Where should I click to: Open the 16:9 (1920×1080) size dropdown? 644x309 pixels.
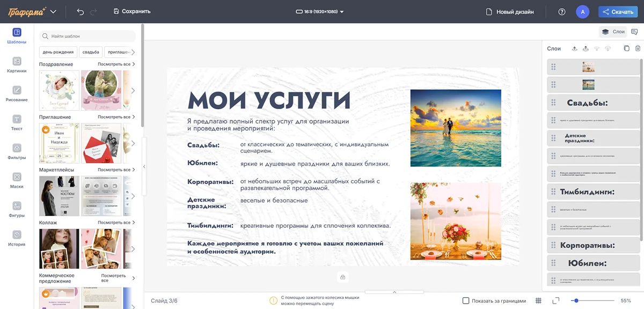point(320,11)
